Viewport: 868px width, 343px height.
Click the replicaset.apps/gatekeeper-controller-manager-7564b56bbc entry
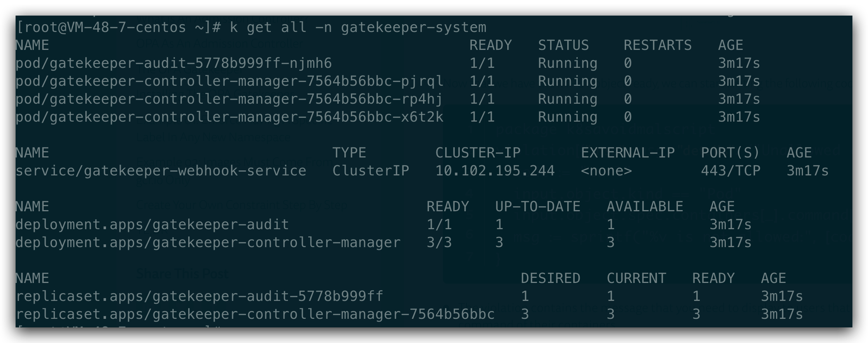coord(255,314)
